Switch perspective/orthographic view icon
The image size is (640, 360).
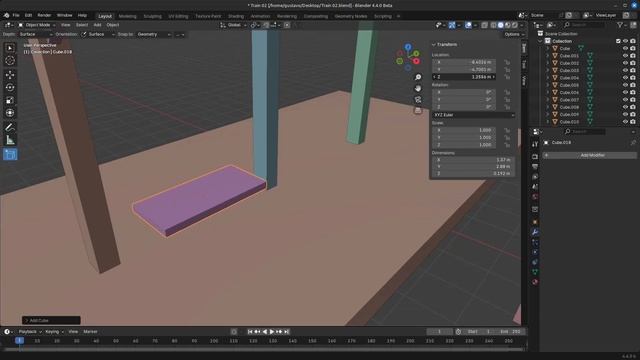pyautogui.click(x=418, y=111)
